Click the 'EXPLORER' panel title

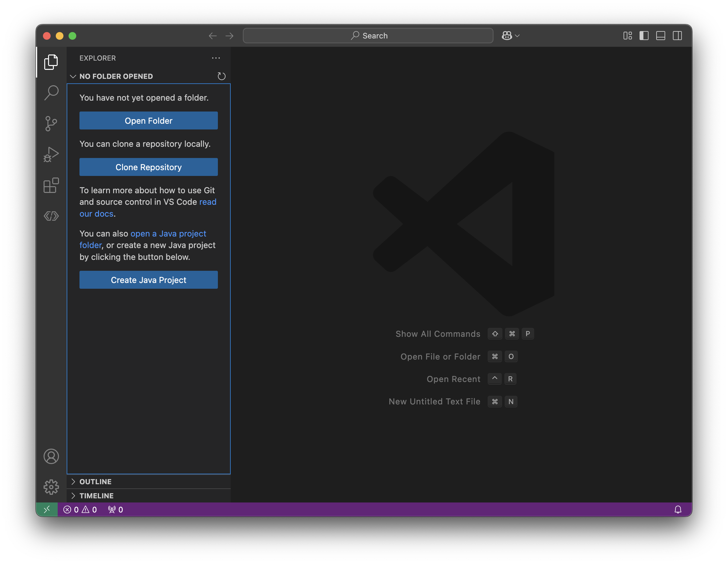[97, 58]
